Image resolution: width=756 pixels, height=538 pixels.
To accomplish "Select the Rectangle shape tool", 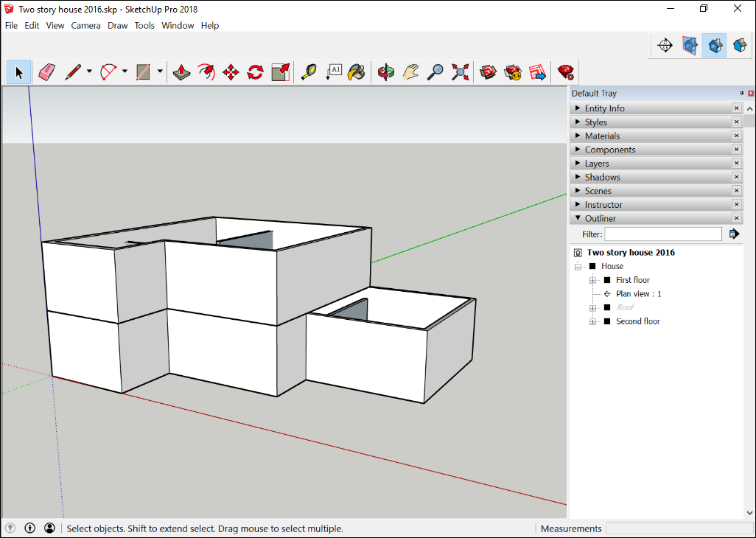I will [144, 72].
